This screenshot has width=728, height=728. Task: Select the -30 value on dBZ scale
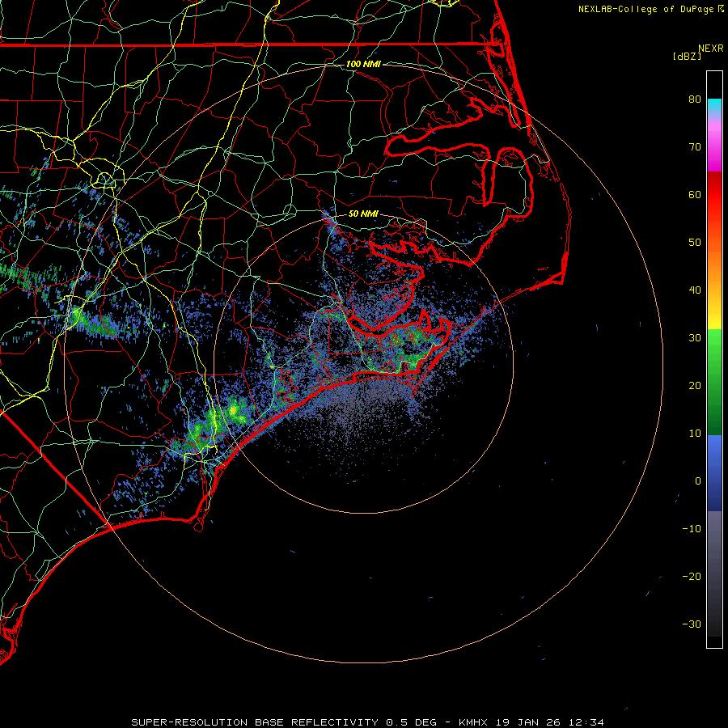pos(692,624)
